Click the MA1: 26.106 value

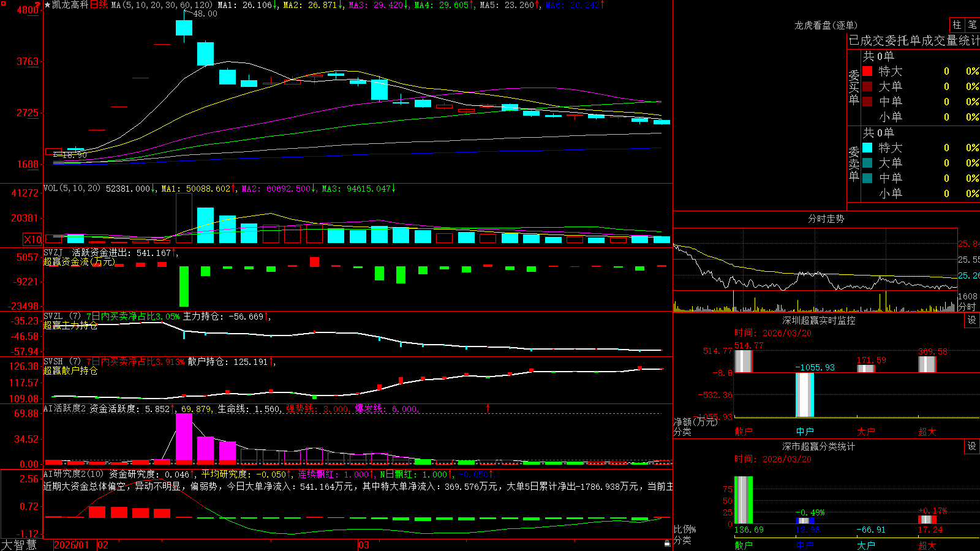248,5
